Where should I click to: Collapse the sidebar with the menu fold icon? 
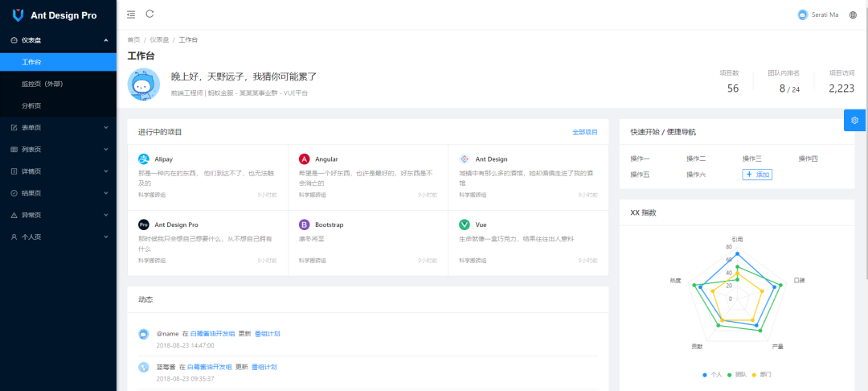[x=131, y=14]
